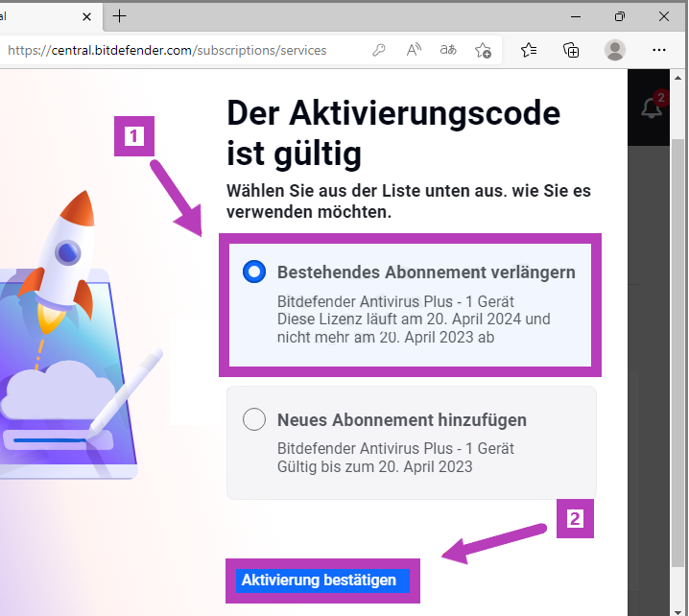Add this page to favorites

483,51
